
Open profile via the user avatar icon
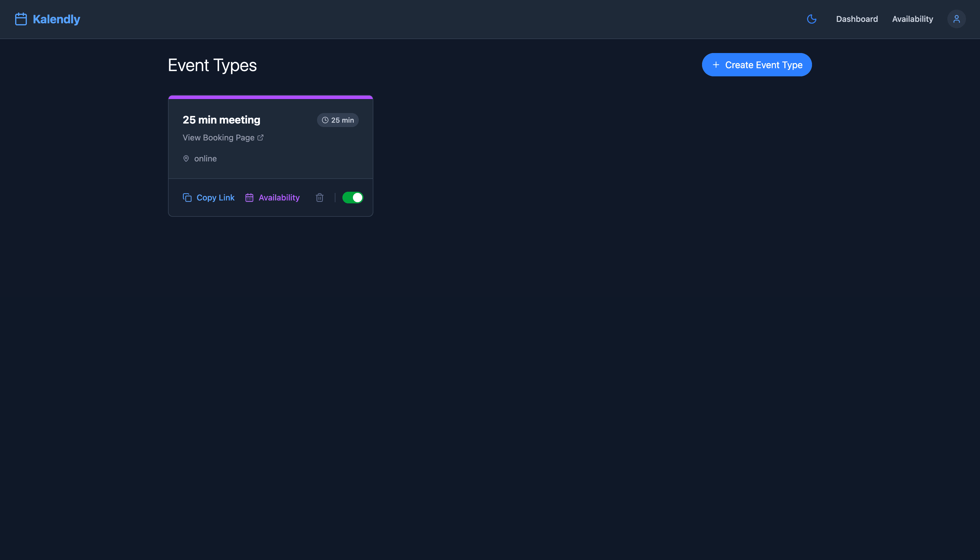(x=956, y=19)
